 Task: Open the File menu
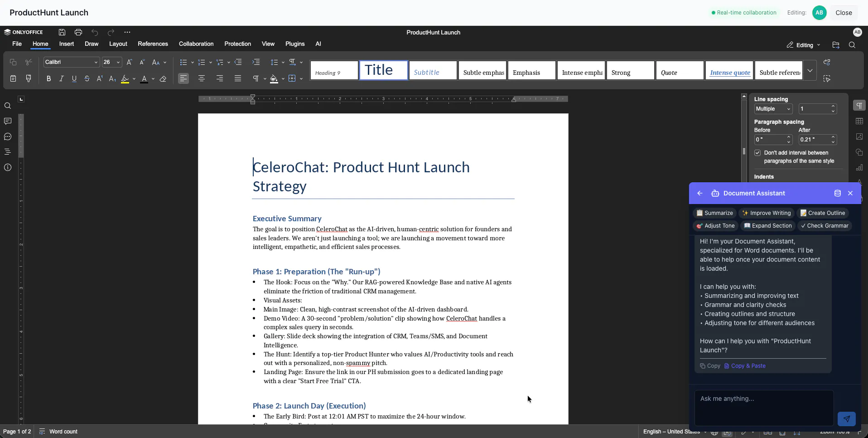click(17, 44)
